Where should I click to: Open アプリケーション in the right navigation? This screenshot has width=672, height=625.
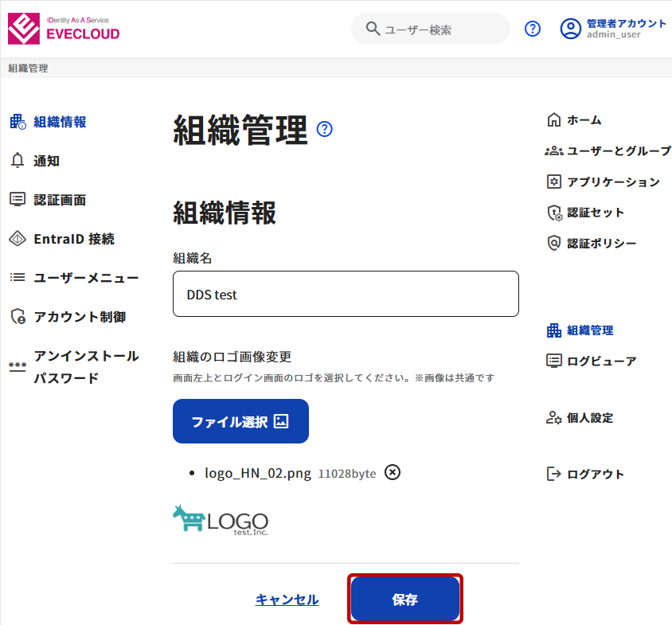pyautogui.click(x=613, y=182)
